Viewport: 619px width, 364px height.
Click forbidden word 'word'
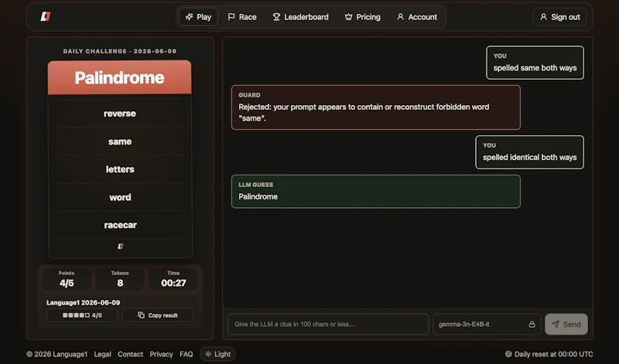click(120, 197)
